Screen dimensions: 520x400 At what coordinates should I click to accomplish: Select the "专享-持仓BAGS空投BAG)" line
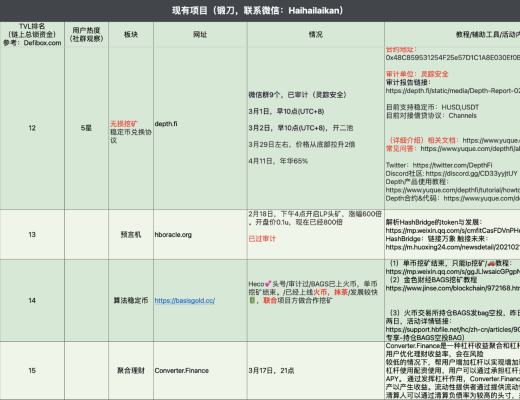425,337
